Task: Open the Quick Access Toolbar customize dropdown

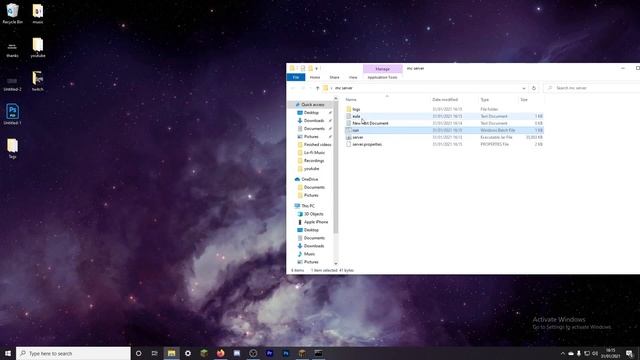Action: point(317,69)
